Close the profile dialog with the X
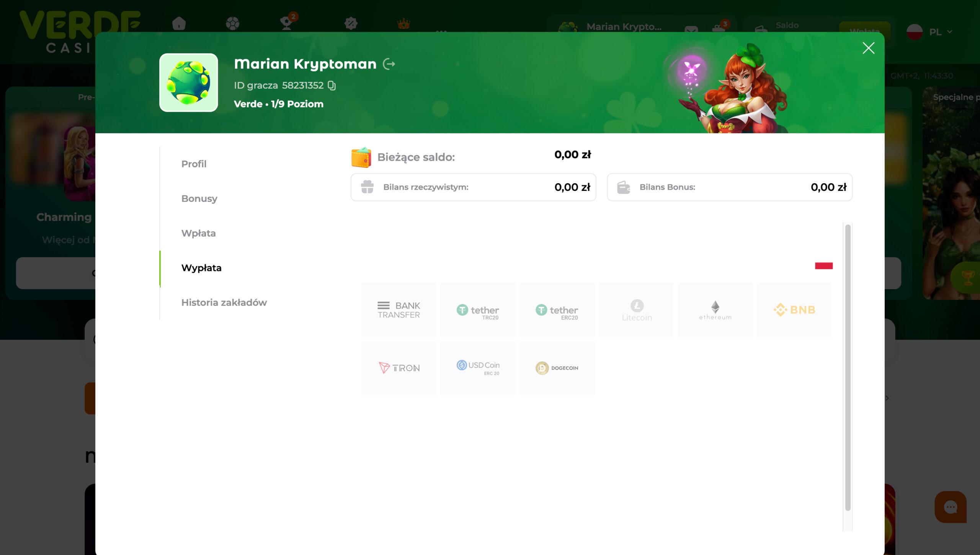Image resolution: width=980 pixels, height=555 pixels. coord(868,48)
